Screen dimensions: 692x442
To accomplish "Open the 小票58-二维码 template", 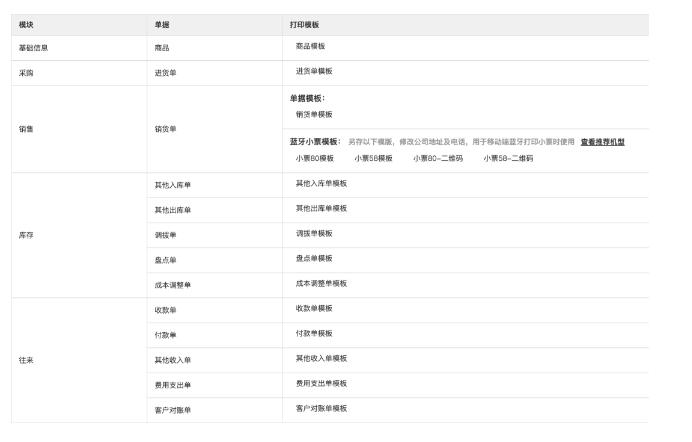I will click(x=508, y=158).
